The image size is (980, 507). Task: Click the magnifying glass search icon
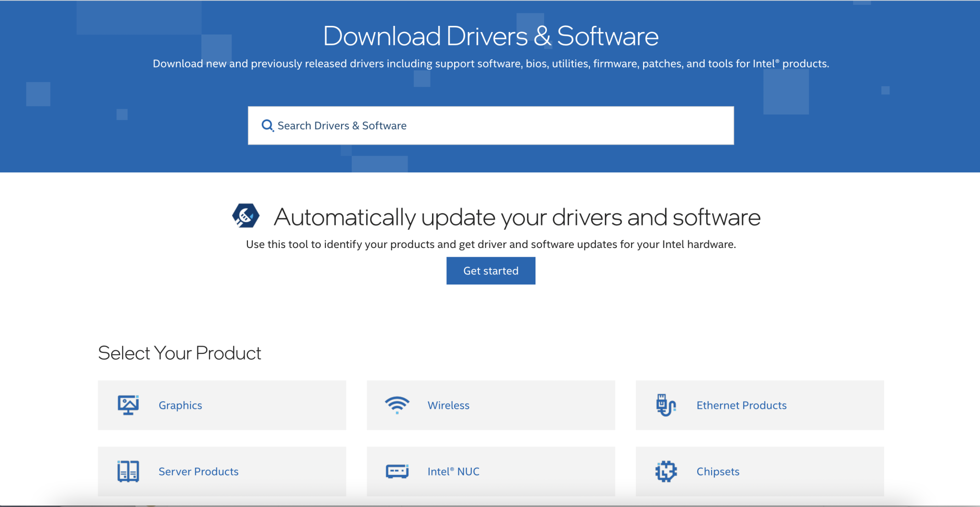pos(267,125)
